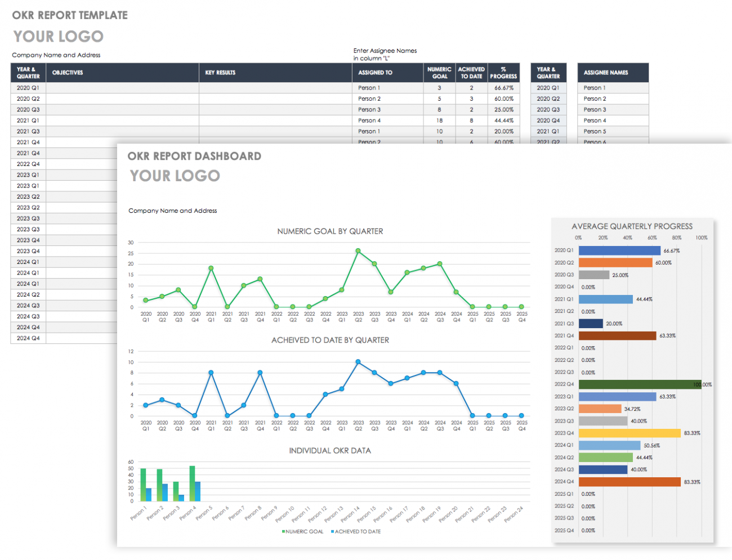Select the yellow 2023 Q4 progress bar

629,433
